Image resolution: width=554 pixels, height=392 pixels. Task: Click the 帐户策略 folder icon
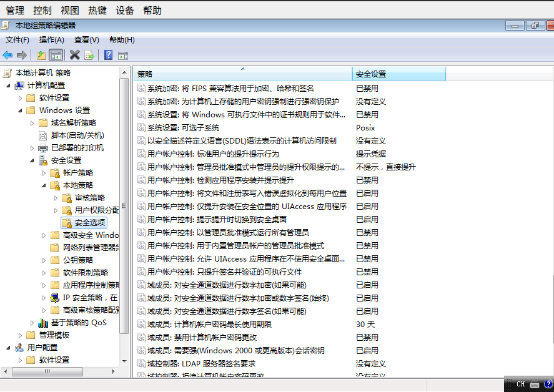(55, 173)
